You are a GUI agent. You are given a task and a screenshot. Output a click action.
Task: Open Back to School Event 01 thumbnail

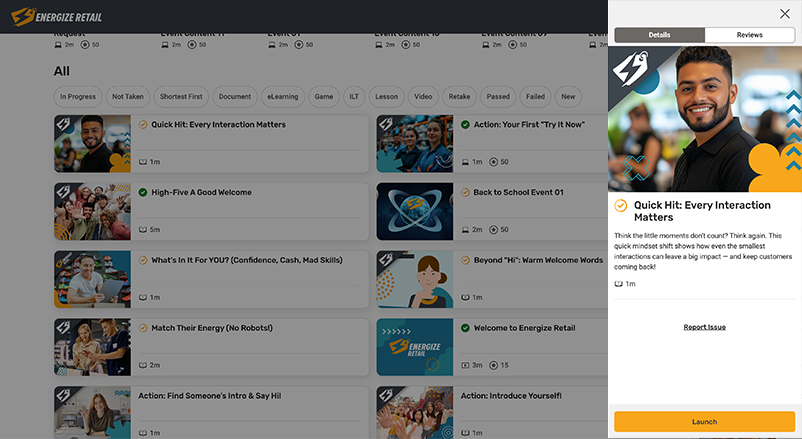[x=415, y=211]
